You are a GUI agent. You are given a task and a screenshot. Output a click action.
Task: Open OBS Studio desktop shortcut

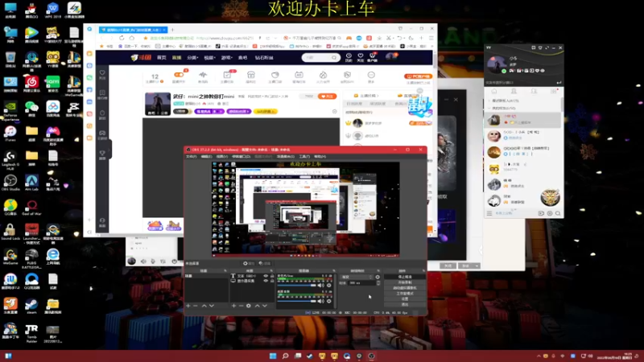pos(10,183)
